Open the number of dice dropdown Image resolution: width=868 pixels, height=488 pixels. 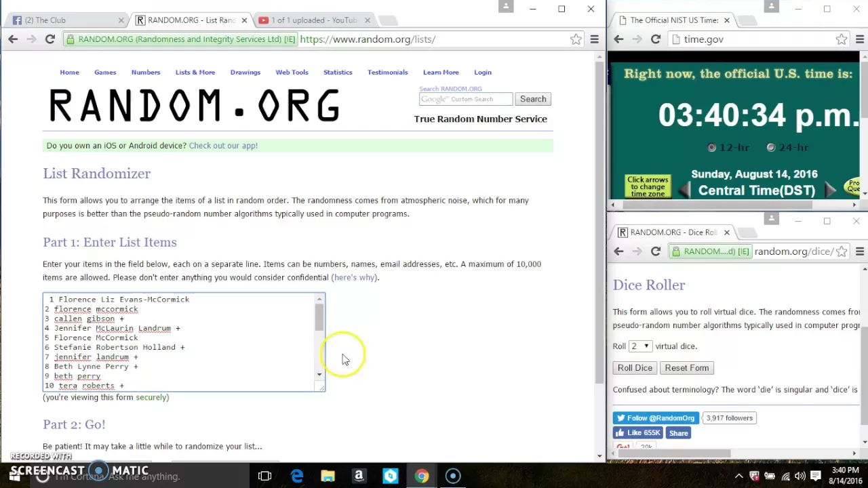coord(639,346)
